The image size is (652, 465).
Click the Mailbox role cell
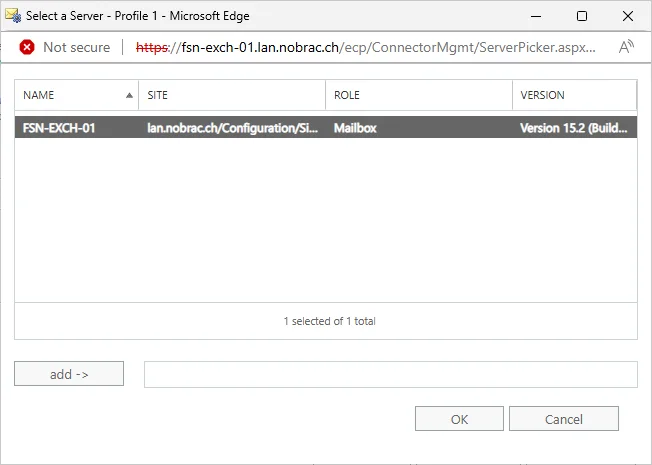pos(355,128)
